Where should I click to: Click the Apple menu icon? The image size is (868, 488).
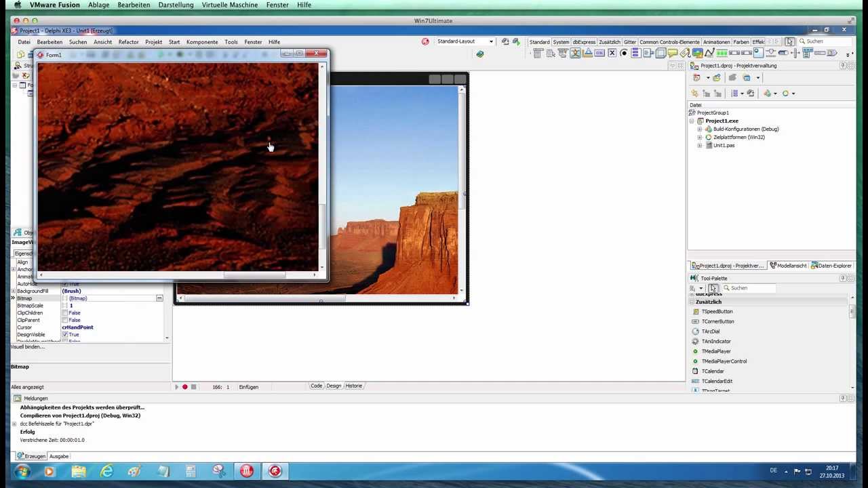tap(17, 5)
